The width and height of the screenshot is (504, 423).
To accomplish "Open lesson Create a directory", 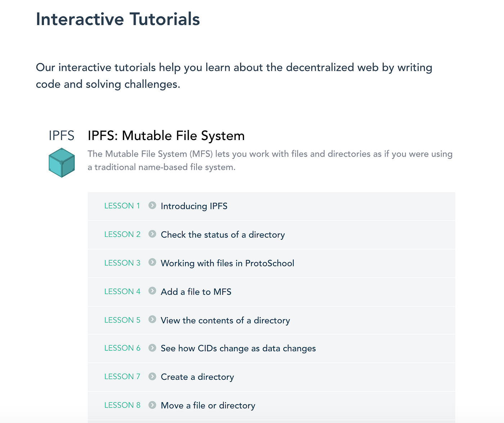I will click(197, 377).
